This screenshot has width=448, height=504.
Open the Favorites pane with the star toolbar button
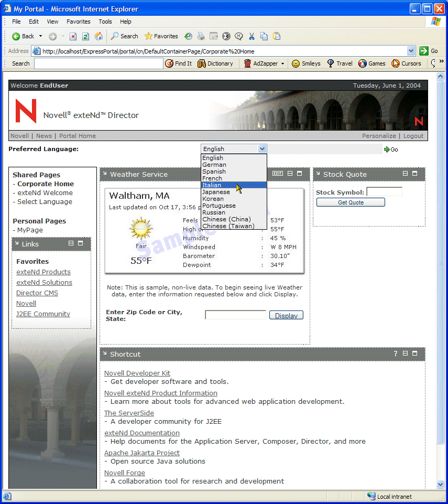161,36
